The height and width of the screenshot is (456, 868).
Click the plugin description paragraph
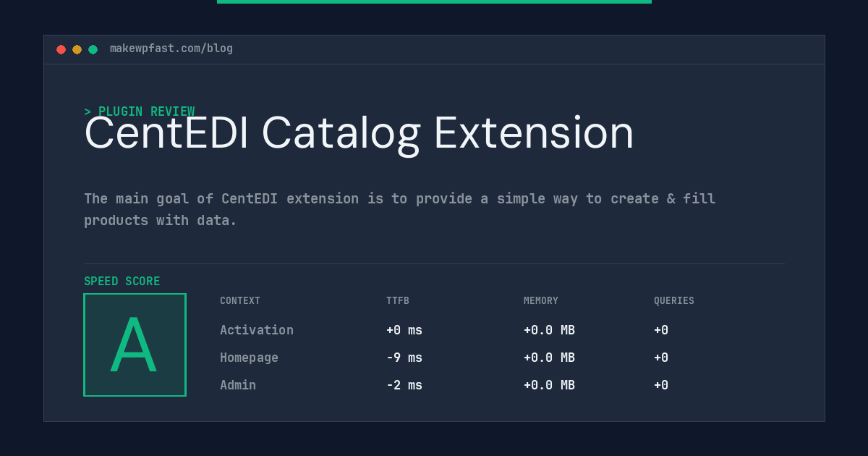[400, 209]
